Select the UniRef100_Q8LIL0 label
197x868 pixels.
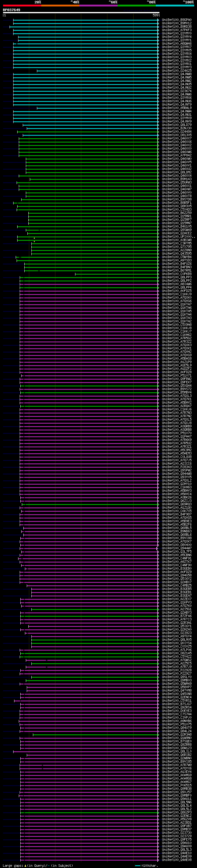[177, 751]
